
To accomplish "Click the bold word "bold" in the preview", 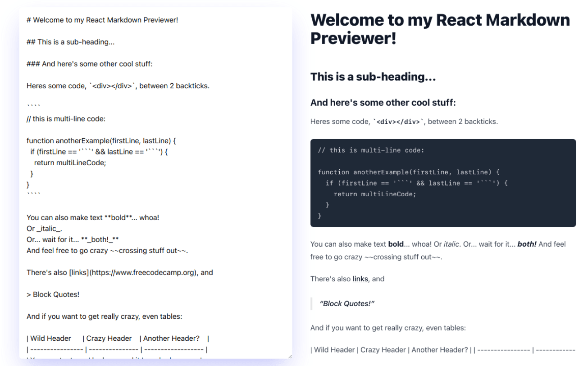I will click(x=396, y=244).
